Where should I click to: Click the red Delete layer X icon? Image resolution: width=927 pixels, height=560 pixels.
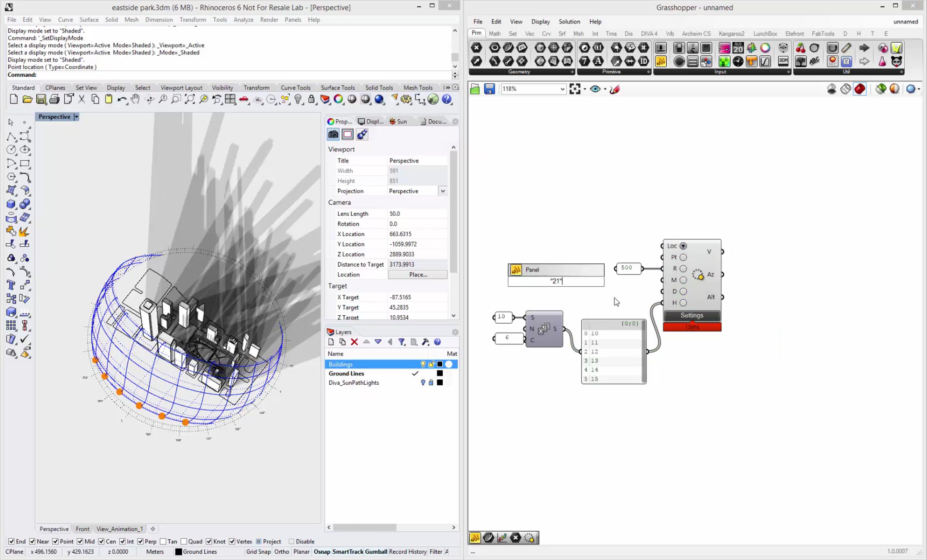[x=354, y=342]
